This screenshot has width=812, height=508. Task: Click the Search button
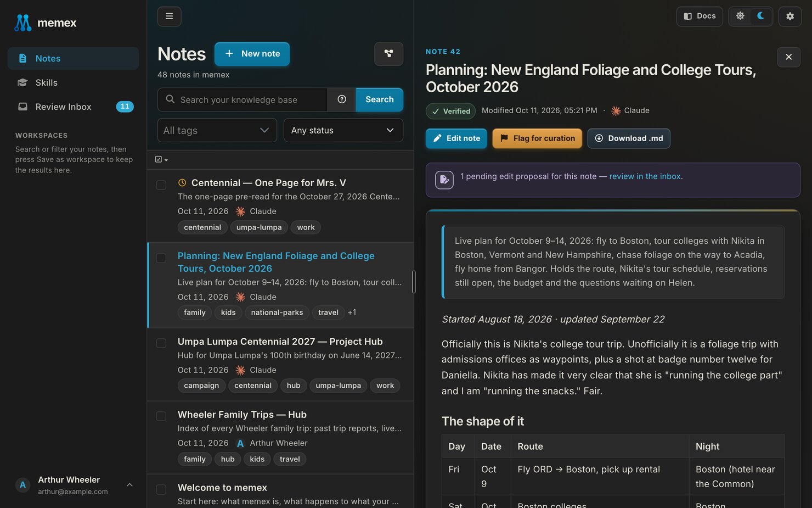point(380,99)
